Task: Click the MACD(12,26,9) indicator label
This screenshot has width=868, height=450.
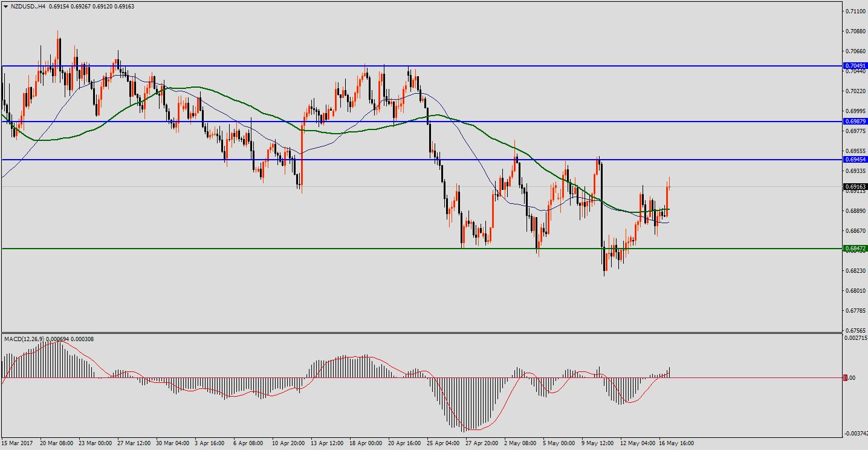Action: (x=24, y=339)
